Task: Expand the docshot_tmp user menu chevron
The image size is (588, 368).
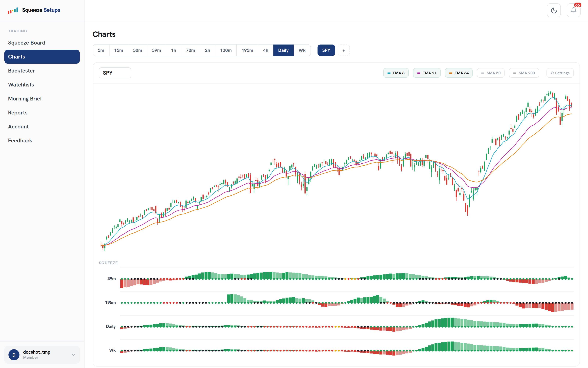Action: pyautogui.click(x=73, y=355)
